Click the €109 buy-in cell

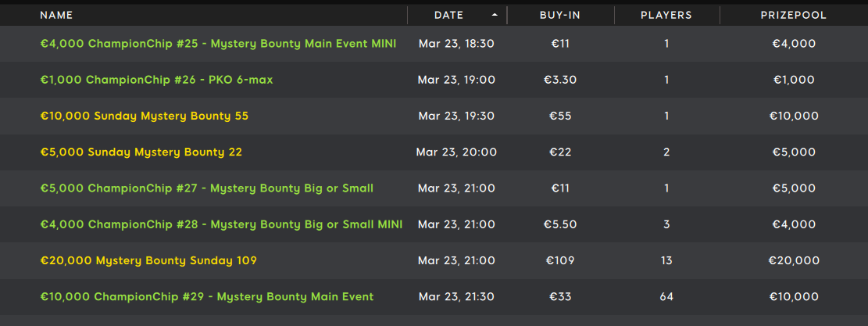coord(560,260)
